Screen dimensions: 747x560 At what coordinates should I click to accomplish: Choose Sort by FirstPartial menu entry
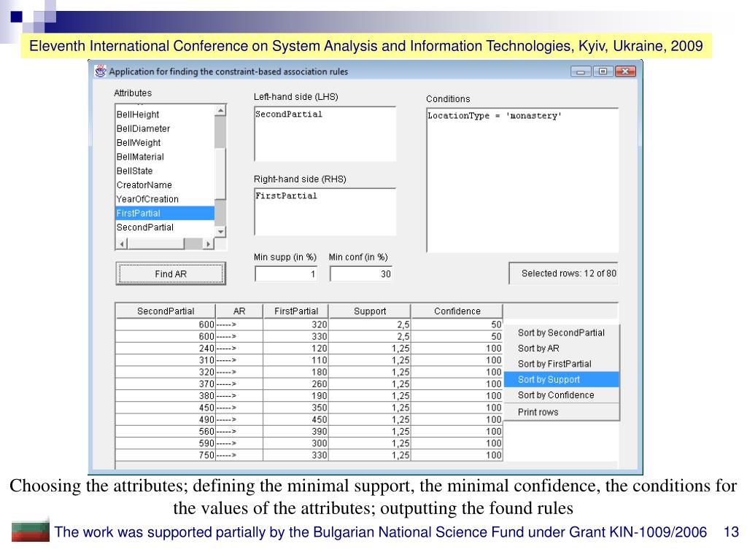561,364
